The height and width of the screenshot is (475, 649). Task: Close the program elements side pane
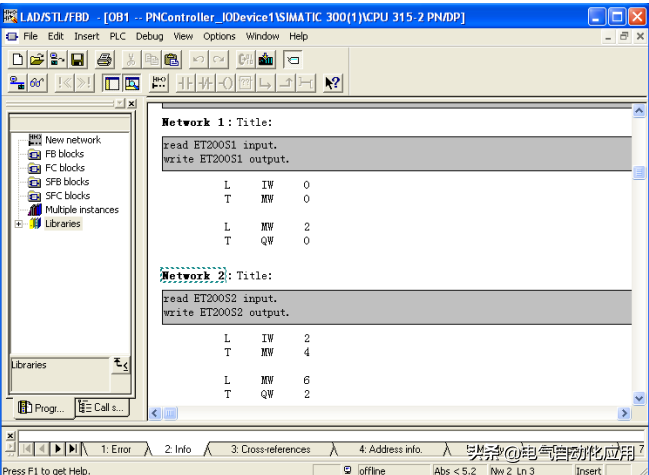[132, 103]
